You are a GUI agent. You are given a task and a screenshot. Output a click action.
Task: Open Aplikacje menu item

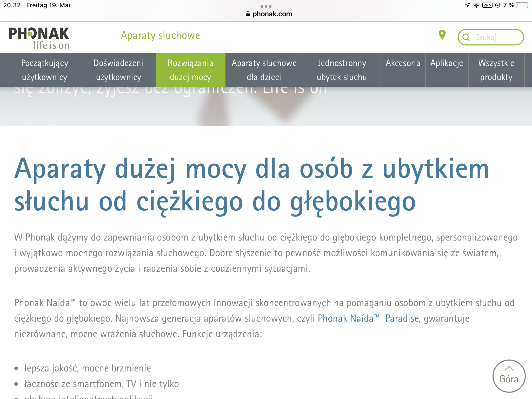447,70
